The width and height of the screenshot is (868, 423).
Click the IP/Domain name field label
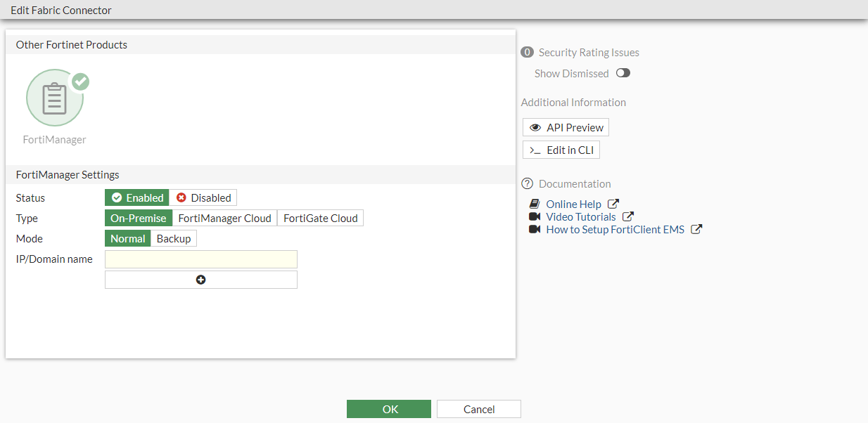click(x=54, y=259)
